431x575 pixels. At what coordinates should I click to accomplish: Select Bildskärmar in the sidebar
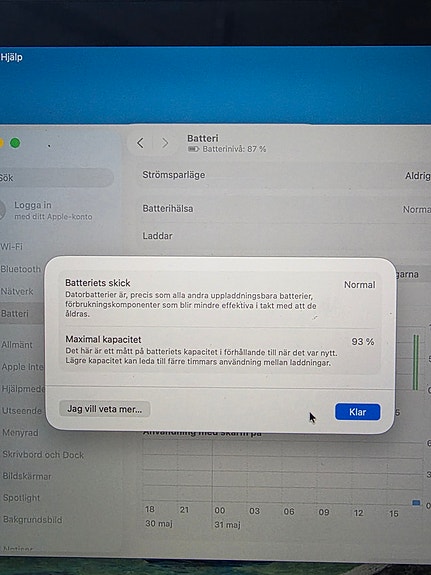(x=27, y=476)
